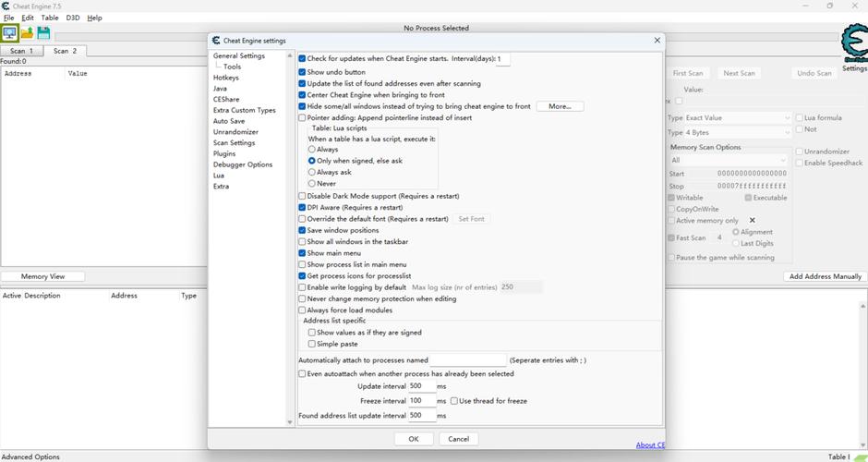Click the Cheat Engine logo above Settings

coord(854,43)
